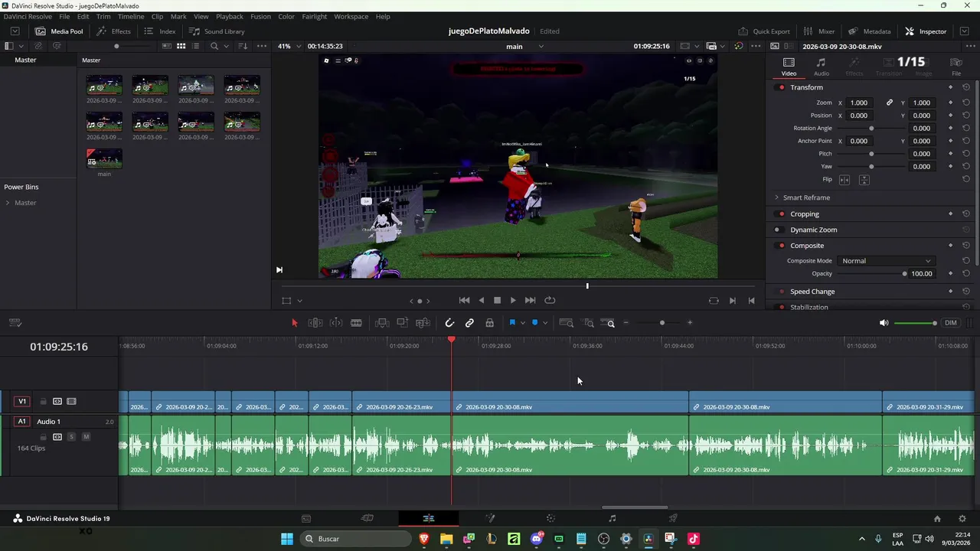The width and height of the screenshot is (980, 551).
Task: Toggle the Composite enable switch
Action: click(781, 246)
